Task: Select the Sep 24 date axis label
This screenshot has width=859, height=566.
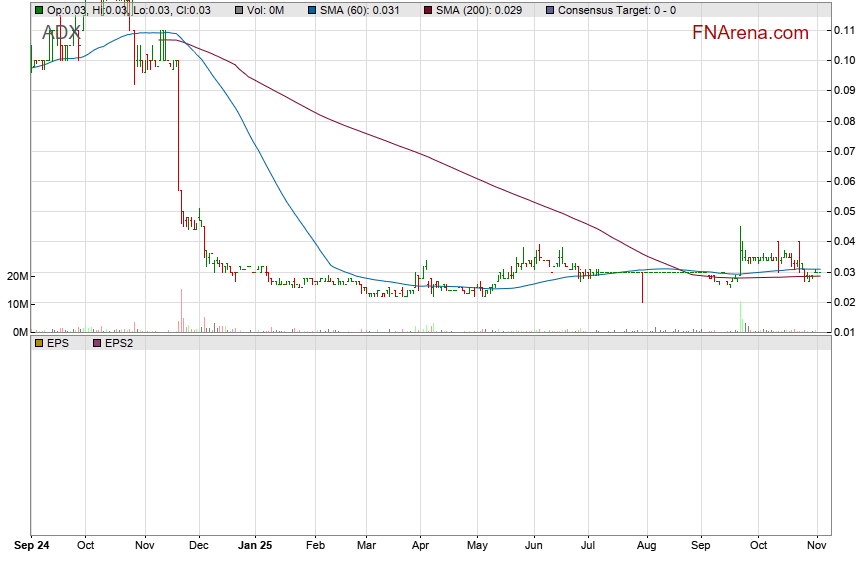Action: pos(32,547)
